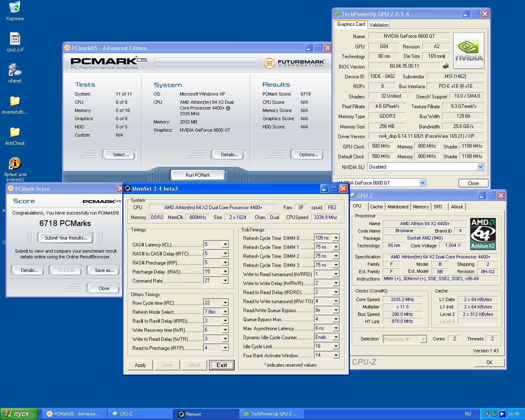Click the Run PCMark button

click(x=198, y=175)
